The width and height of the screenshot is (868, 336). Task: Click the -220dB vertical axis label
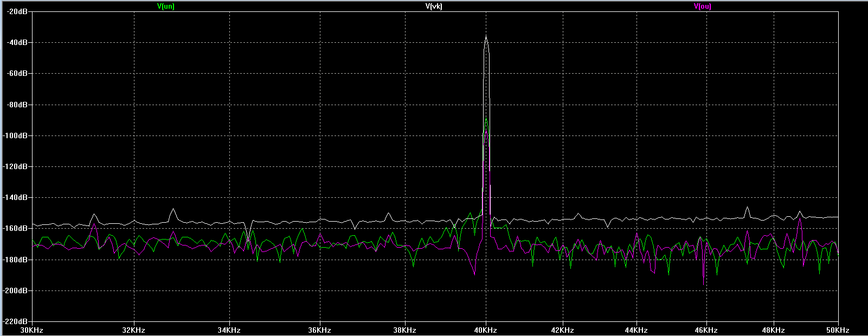pyautogui.click(x=16, y=321)
